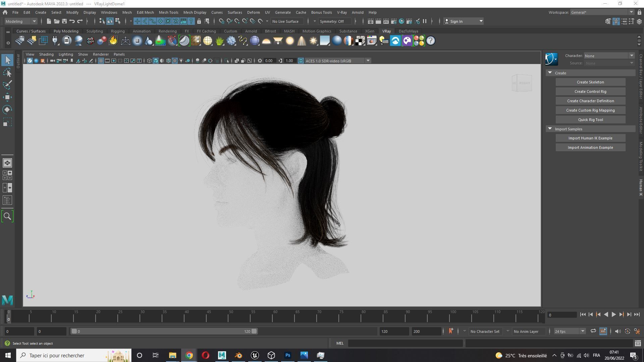The height and width of the screenshot is (362, 644).
Task: Open the V-Ray help question mark icon
Action: point(431,41)
